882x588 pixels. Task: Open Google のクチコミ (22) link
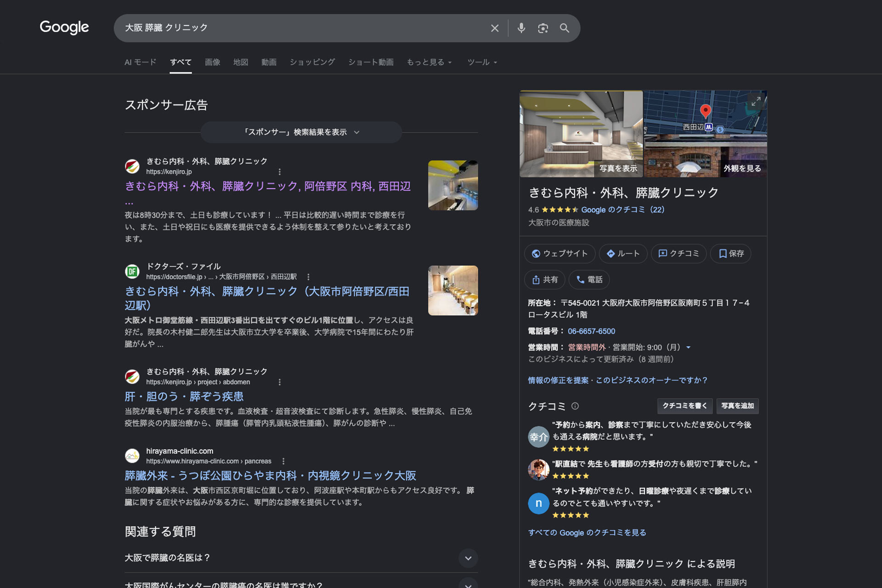coord(622,210)
